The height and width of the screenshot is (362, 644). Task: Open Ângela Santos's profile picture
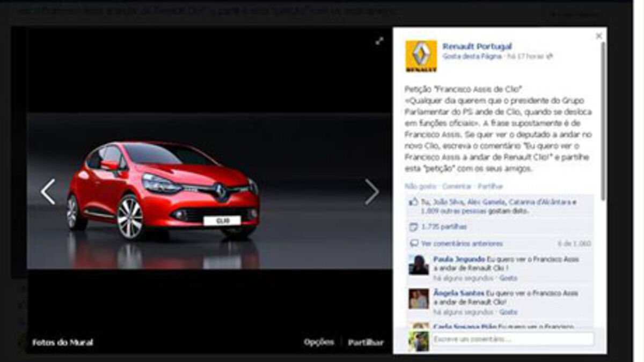(419, 299)
